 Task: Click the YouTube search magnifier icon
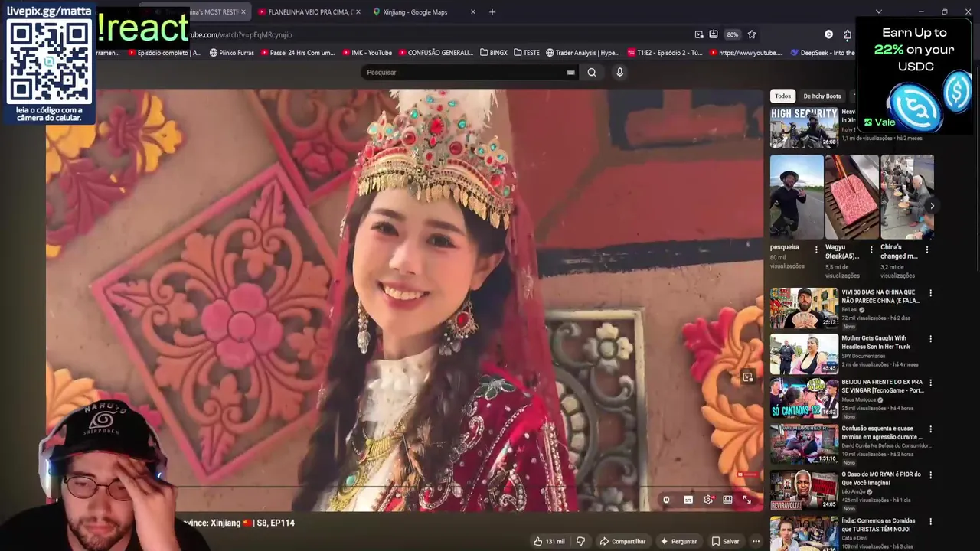coord(592,72)
